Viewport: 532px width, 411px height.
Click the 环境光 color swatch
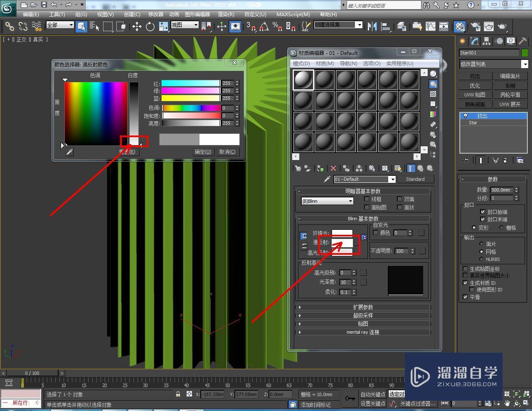coord(342,233)
